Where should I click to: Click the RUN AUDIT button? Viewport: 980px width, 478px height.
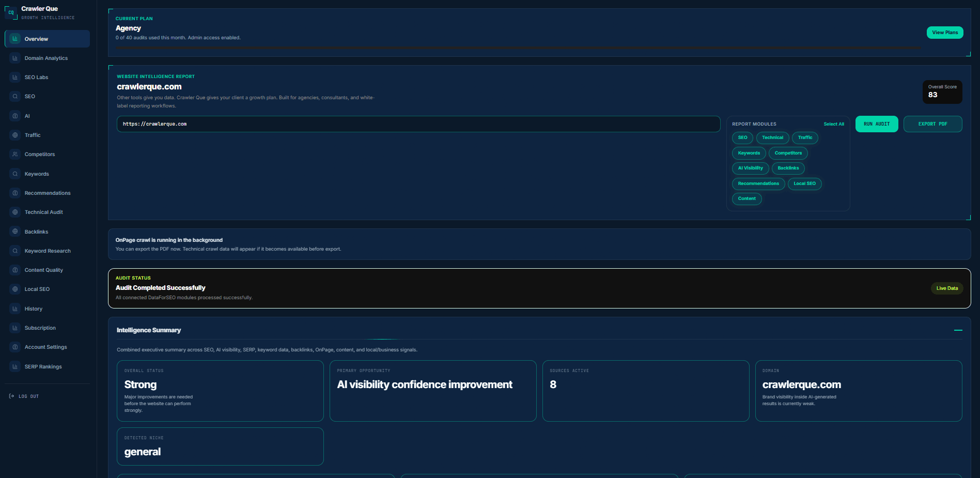click(x=877, y=124)
